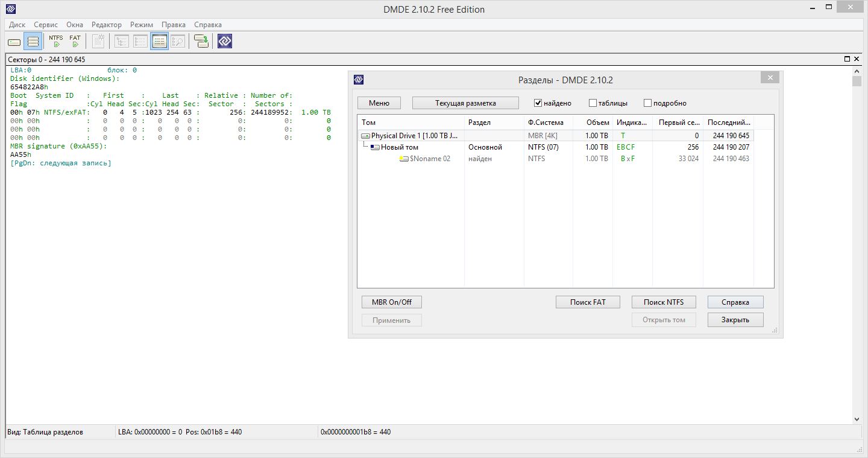The image size is (868, 458).
Task: Click the Поиск FAT button
Action: [x=588, y=302]
